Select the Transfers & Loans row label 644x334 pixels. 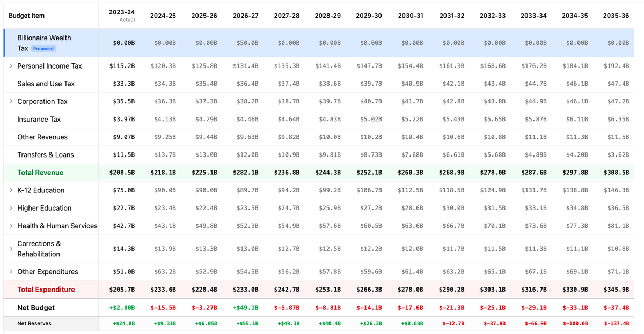tap(46, 154)
